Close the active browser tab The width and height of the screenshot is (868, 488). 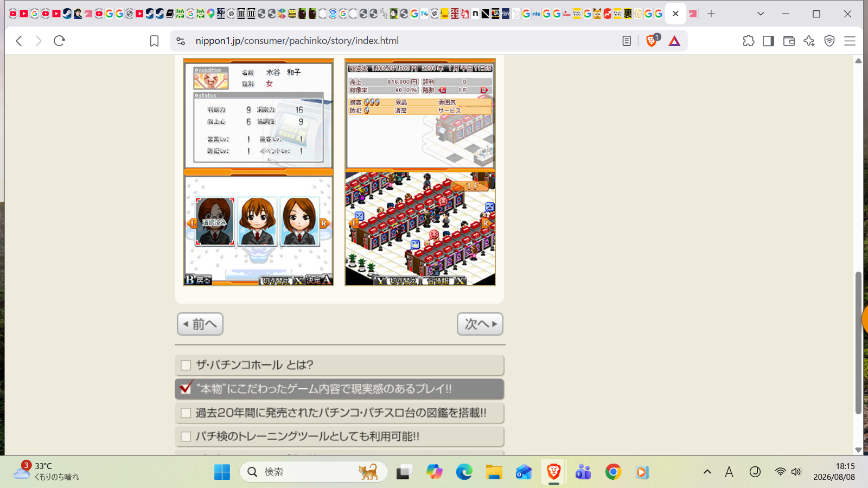point(675,14)
